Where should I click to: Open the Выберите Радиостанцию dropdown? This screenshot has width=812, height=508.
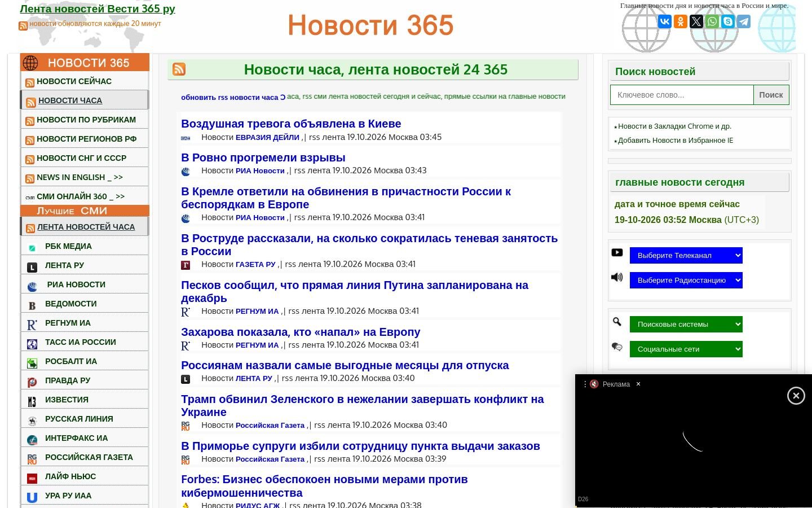(x=686, y=280)
